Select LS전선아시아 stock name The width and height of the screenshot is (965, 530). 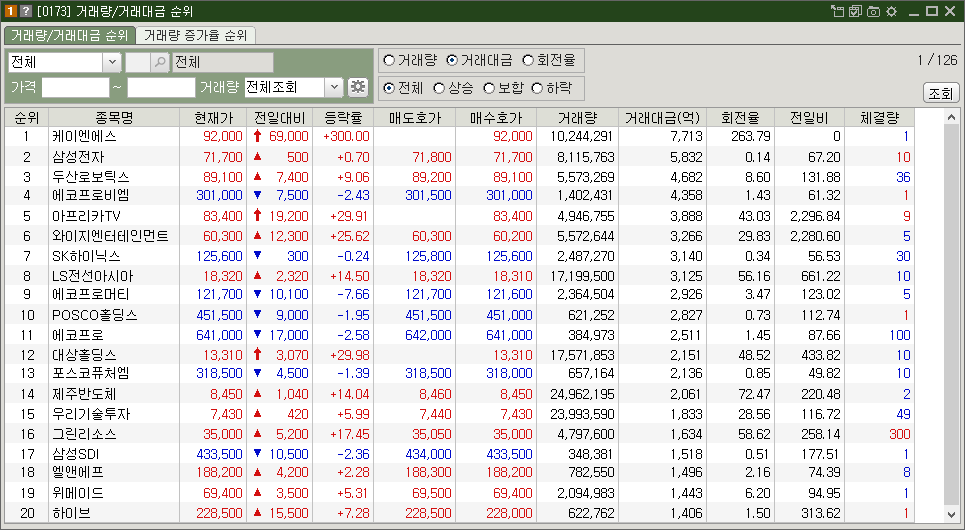tap(92, 276)
